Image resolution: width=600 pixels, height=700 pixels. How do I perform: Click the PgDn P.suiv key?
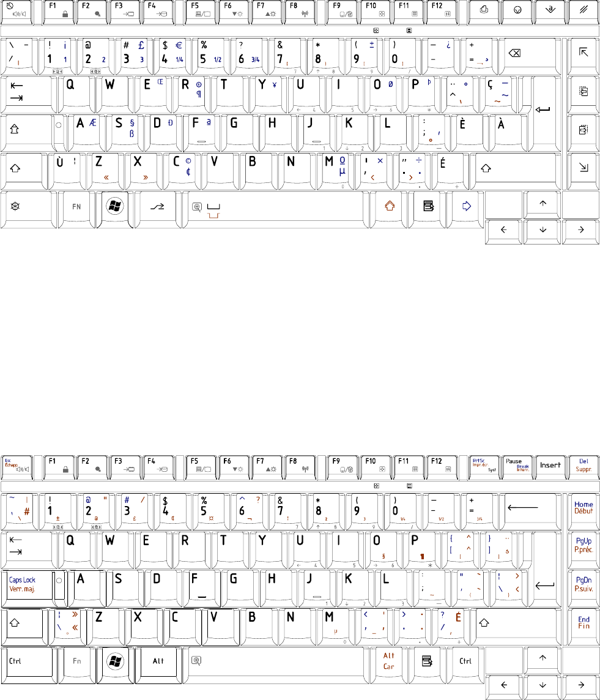pyautogui.click(x=583, y=588)
